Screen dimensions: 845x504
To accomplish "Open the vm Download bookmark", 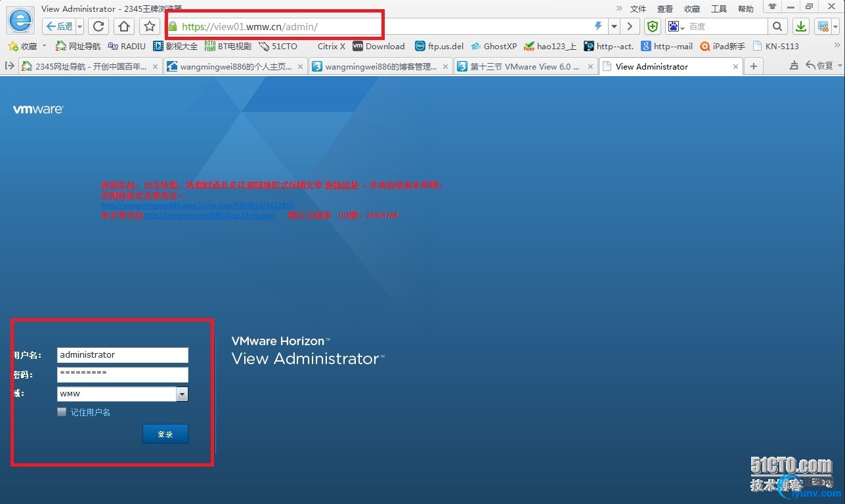I will click(x=379, y=46).
